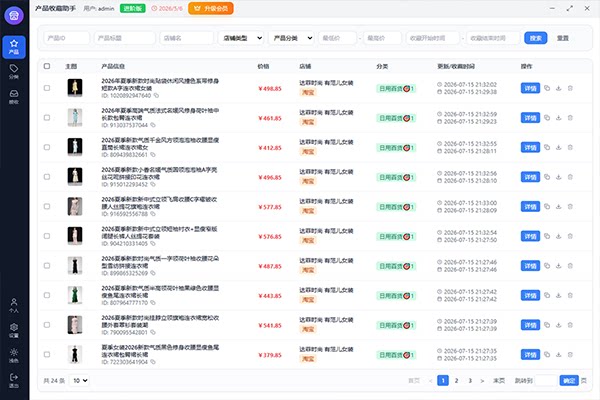
Task: Download the ¥496.85 row product
Action: (559, 177)
